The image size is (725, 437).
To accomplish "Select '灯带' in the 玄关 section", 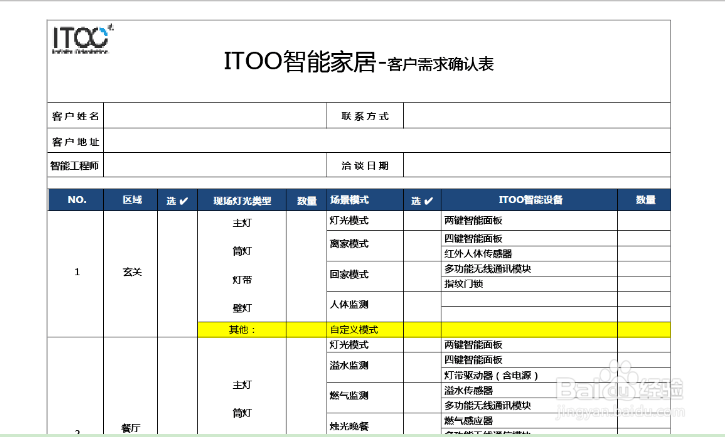I will point(242,280).
